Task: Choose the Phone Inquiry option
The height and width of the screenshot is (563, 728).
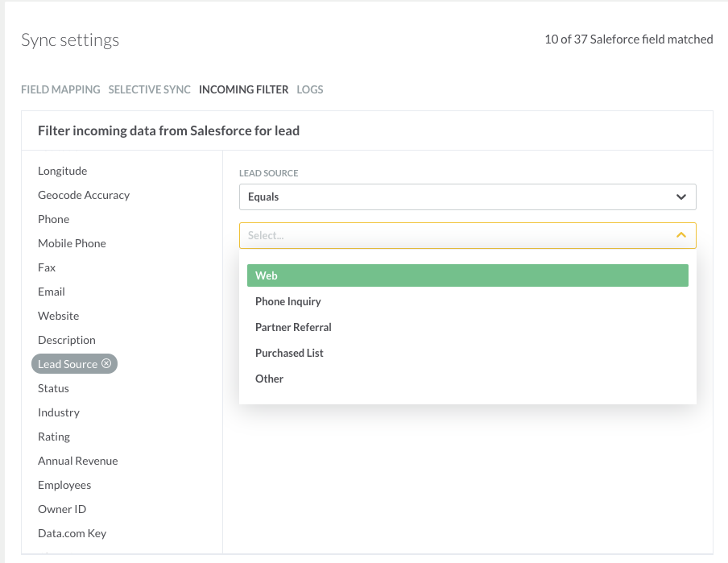Action: coord(468,301)
